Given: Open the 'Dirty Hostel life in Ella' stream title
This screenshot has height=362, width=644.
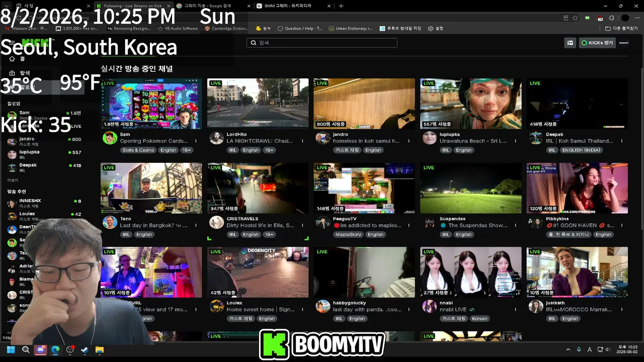Looking at the screenshot, I should (260, 226).
